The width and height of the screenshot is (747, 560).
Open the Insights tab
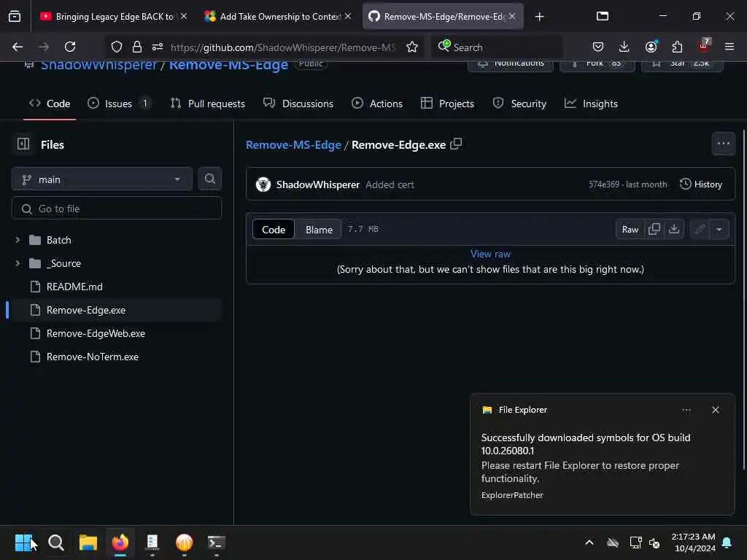(x=591, y=104)
